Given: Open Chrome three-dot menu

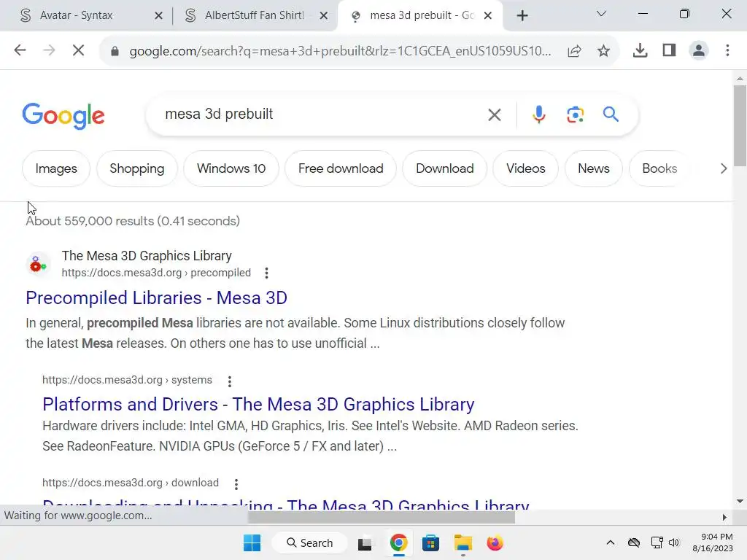Looking at the screenshot, I should click(x=727, y=50).
